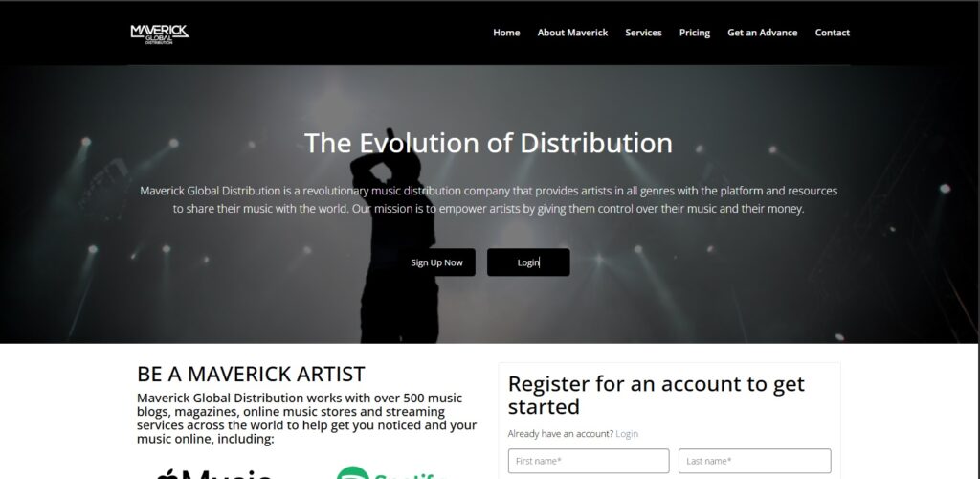
Task: Click the Sign Up Now button
Action: (436, 262)
